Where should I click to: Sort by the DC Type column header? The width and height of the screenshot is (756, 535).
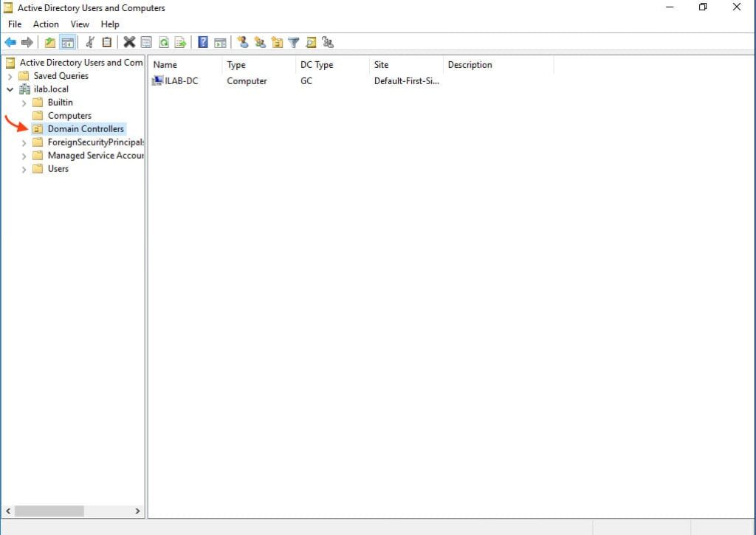tap(317, 65)
